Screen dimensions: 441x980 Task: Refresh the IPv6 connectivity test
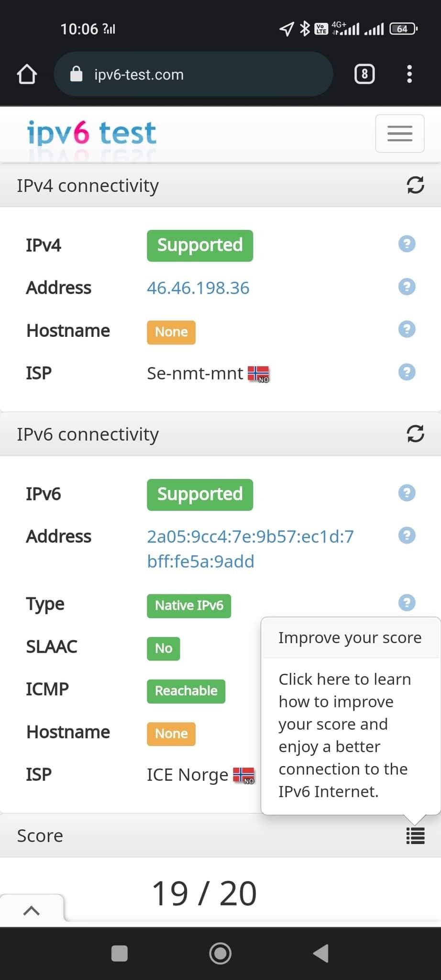pos(415,434)
